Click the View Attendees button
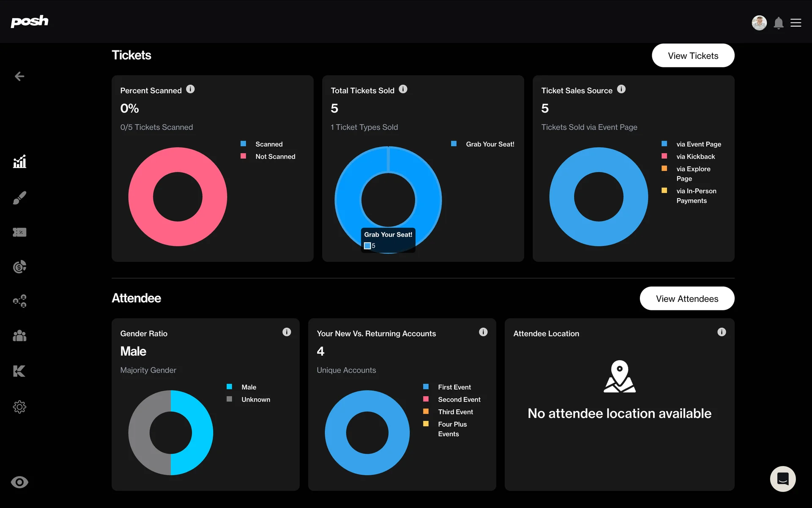812x508 pixels. (687, 299)
